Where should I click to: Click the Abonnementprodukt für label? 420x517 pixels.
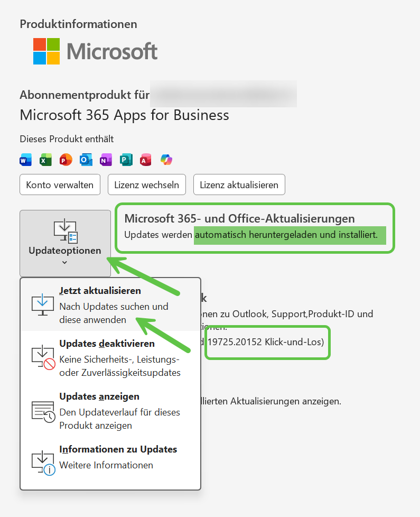85,95
